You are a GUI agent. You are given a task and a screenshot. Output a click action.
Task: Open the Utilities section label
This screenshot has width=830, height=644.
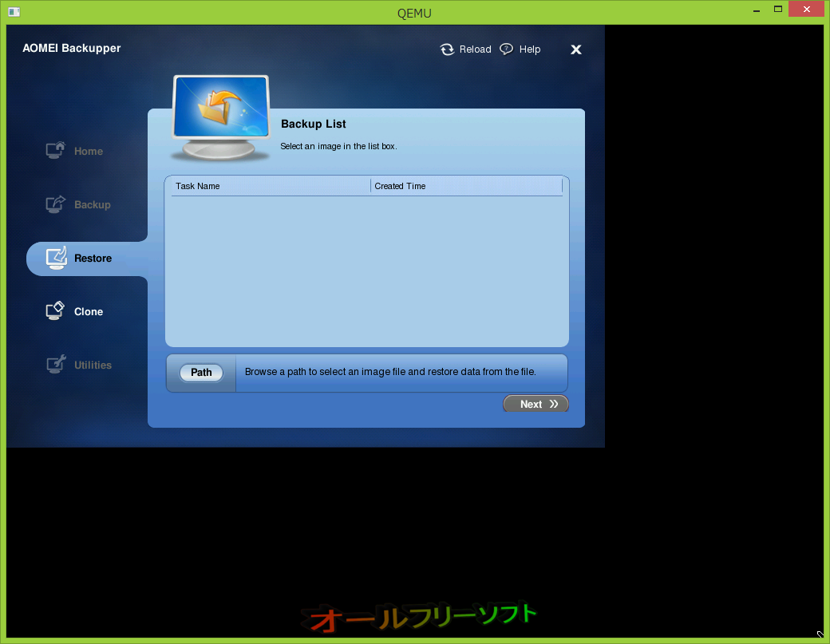(x=93, y=365)
